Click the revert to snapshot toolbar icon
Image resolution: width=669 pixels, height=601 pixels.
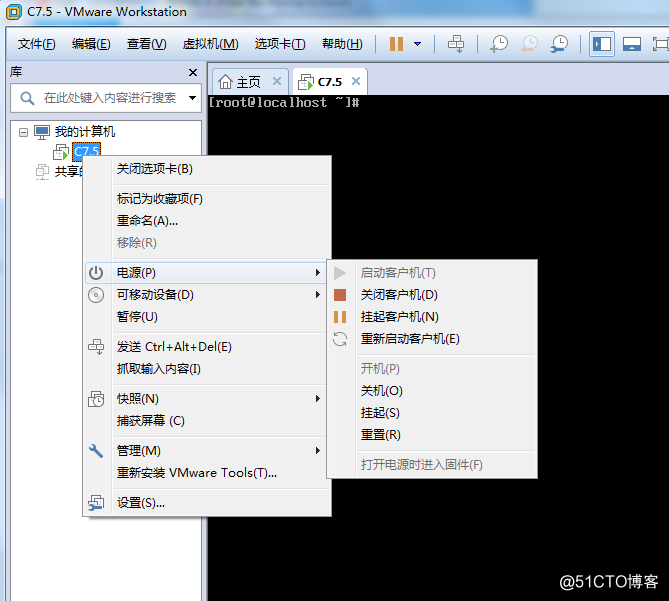click(529, 44)
